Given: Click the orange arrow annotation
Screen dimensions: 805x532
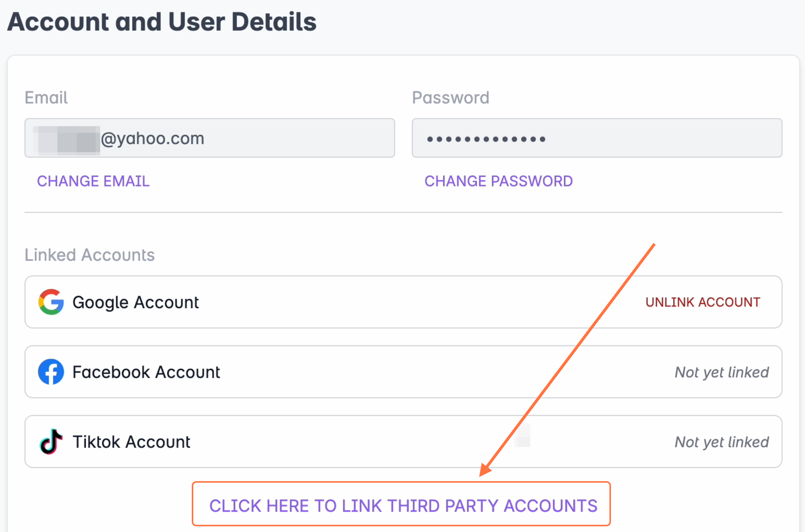Looking at the screenshot, I should click(570, 357).
